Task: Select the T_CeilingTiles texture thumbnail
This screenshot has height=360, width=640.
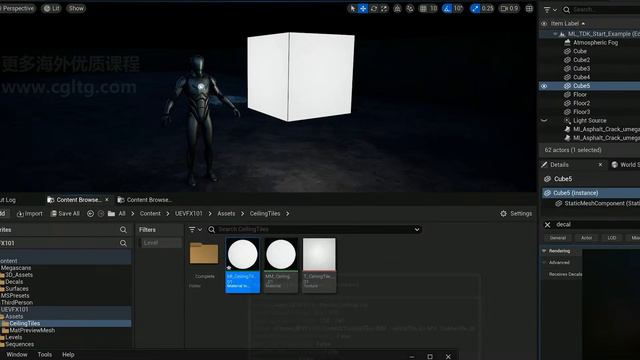Action: (319, 265)
